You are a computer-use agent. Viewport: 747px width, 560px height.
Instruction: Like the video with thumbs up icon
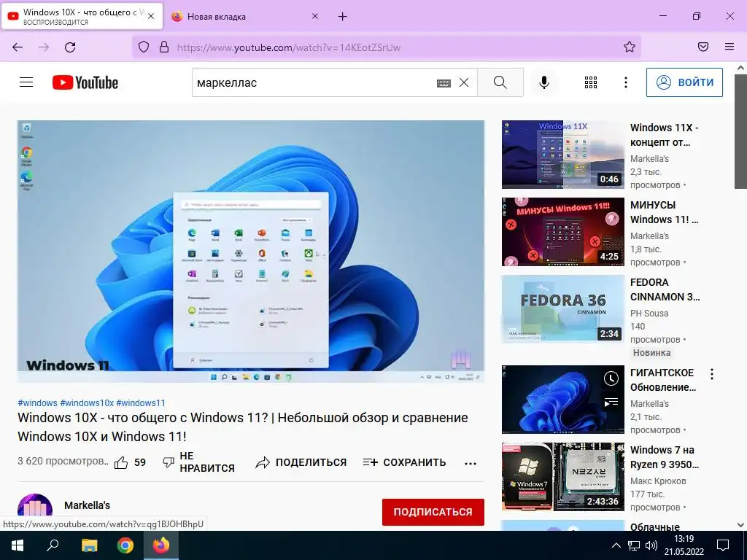click(x=121, y=463)
